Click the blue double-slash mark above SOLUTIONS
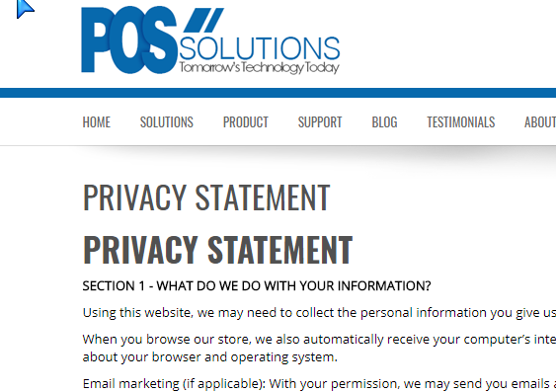556x392 pixels. click(203, 20)
